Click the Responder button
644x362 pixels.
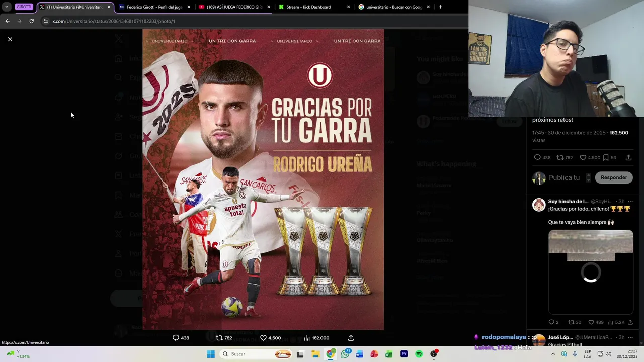click(x=614, y=177)
